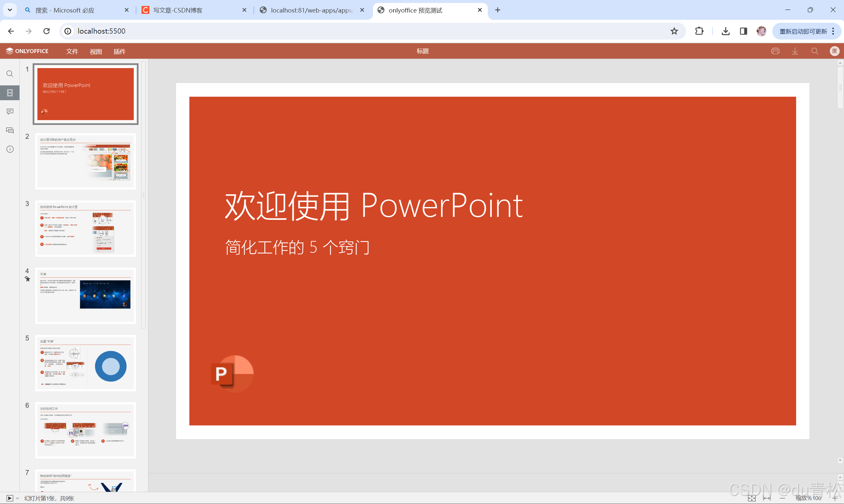Click the main editor vertical scrollbar thumb
Viewport: 844px width, 504px height.
[x=840, y=87]
